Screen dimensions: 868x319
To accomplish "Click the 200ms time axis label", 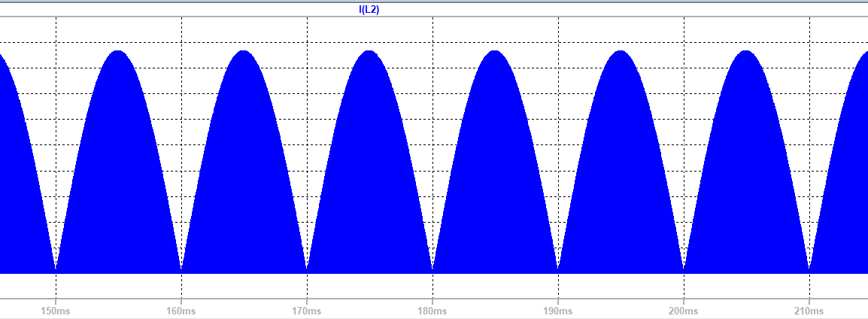I will coord(684,310).
